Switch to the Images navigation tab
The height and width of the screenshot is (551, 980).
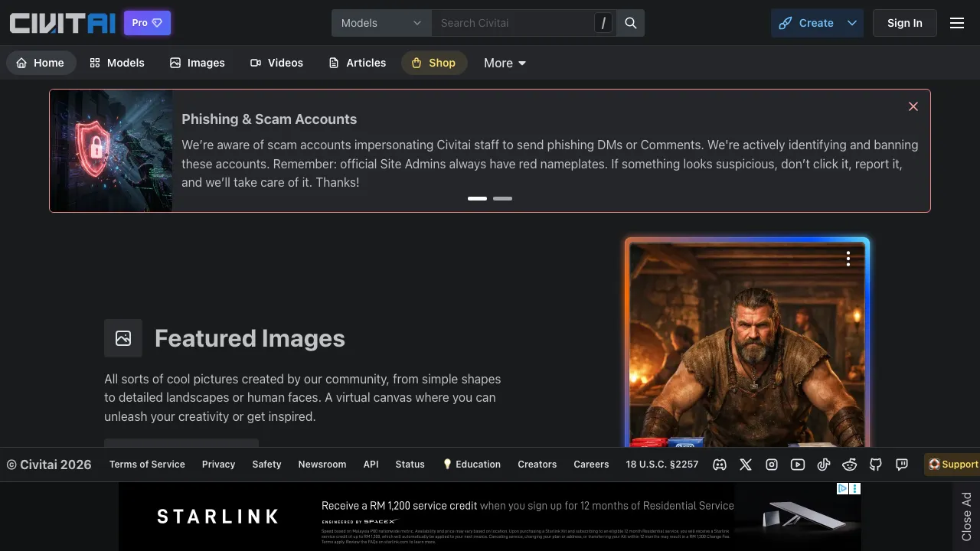click(x=198, y=63)
